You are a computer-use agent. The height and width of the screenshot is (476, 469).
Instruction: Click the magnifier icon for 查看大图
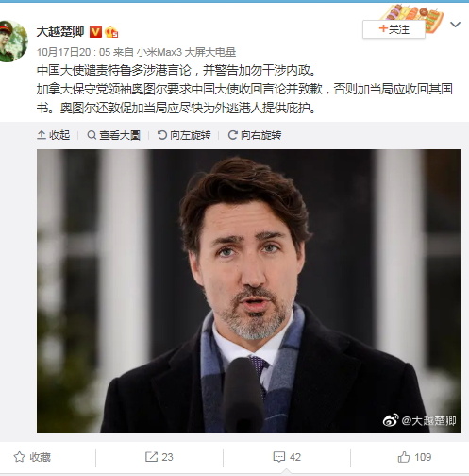(x=92, y=135)
